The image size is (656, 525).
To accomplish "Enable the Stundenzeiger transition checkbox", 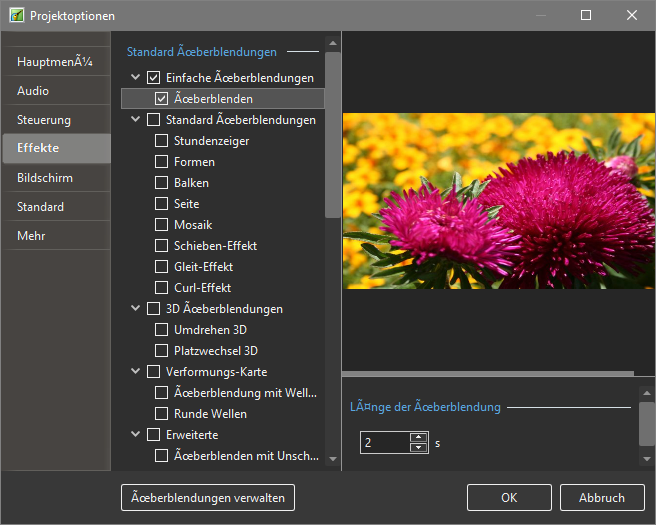I will [161, 141].
